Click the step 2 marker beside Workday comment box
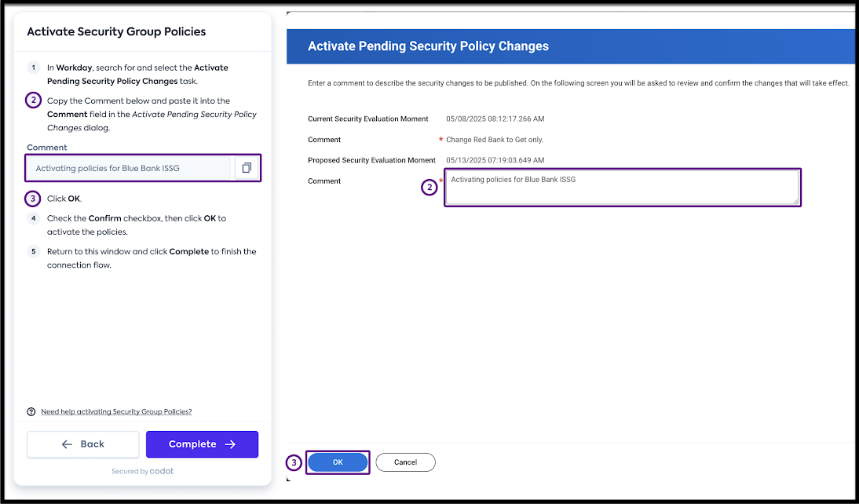 tap(429, 187)
